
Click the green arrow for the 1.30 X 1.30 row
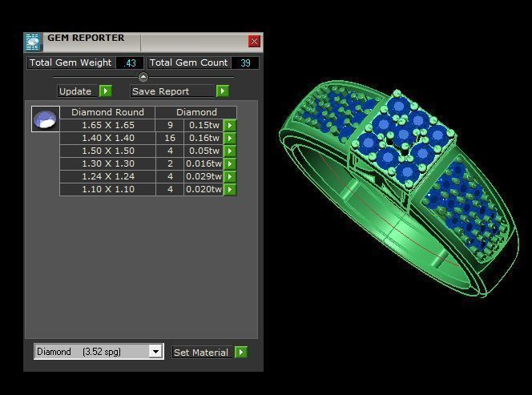pos(230,164)
